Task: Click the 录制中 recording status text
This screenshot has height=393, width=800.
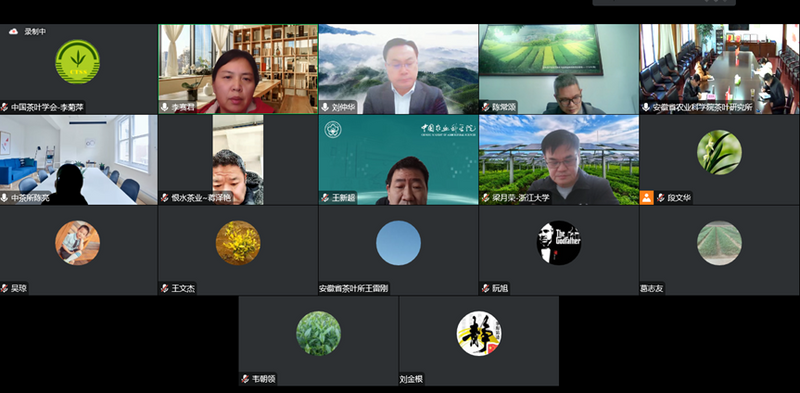Action: (x=35, y=32)
